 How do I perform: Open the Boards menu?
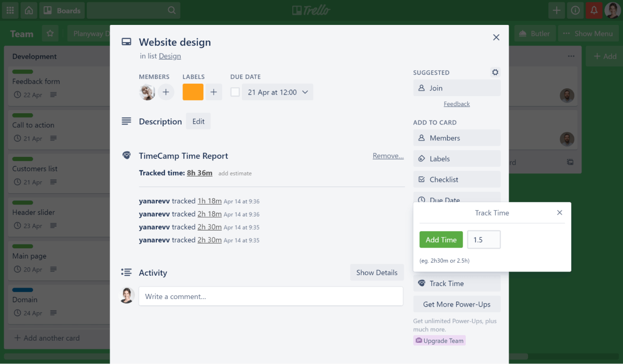click(62, 10)
